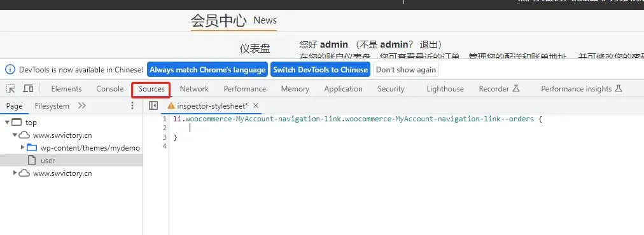
Task: Activate the inspect element picker icon
Action: click(10, 88)
